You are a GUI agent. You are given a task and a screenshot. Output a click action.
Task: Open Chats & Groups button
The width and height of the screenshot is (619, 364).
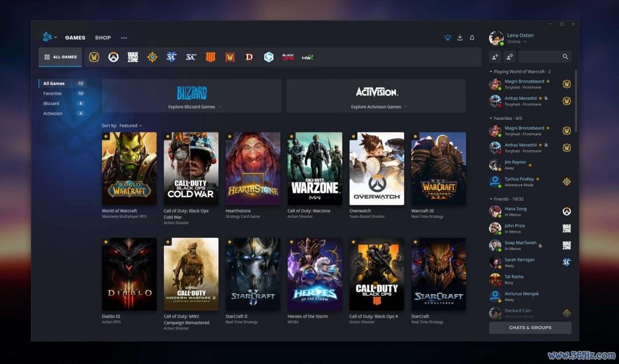[530, 328]
